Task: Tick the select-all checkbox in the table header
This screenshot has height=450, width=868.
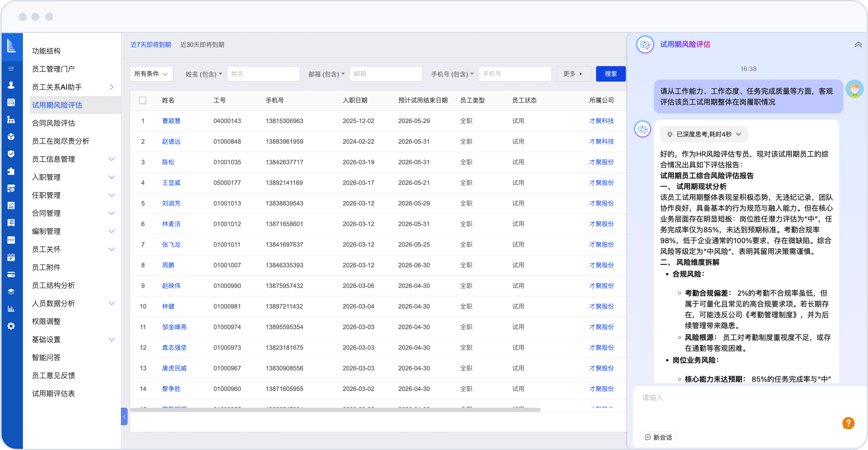Action: pos(142,100)
